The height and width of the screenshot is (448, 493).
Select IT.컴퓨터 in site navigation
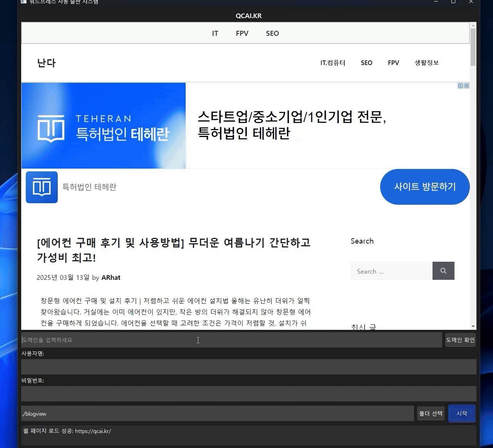click(333, 63)
